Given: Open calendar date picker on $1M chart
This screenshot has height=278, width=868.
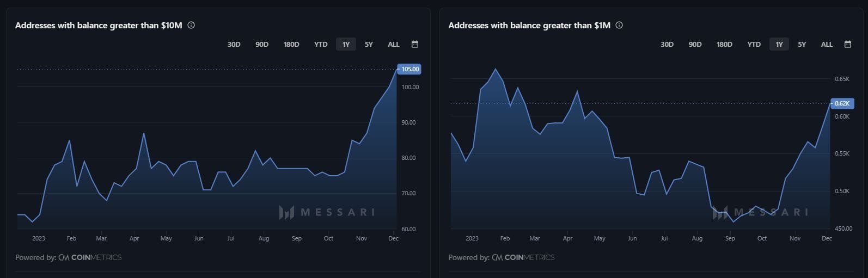Looking at the screenshot, I should pyautogui.click(x=848, y=44).
